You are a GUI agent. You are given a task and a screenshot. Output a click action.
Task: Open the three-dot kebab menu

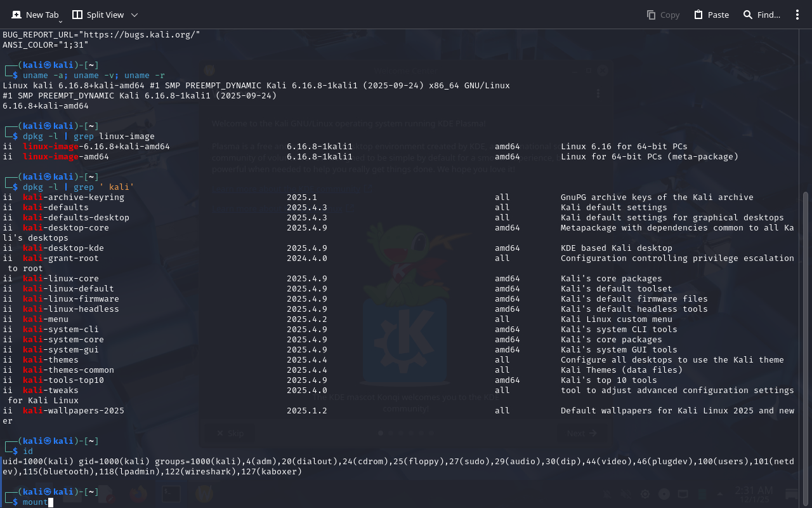coord(797,15)
